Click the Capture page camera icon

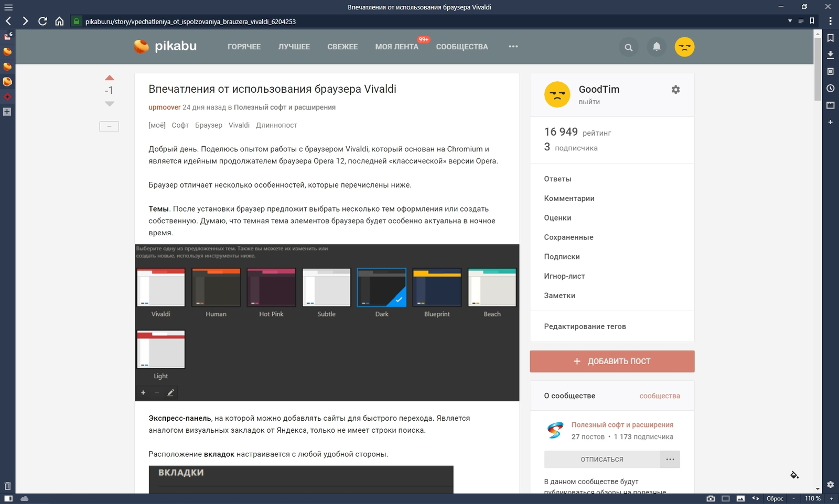click(711, 498)
